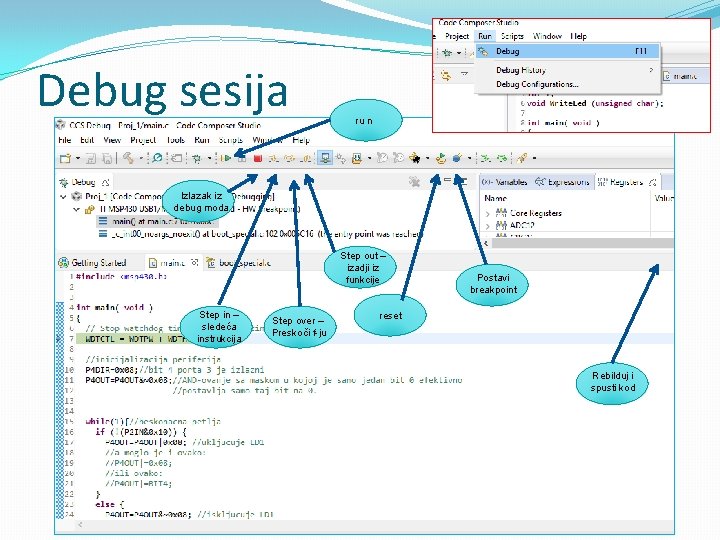Open dropdown beside the breakpoint ball icon
720x540 pixels.
[x=469, y=158]
